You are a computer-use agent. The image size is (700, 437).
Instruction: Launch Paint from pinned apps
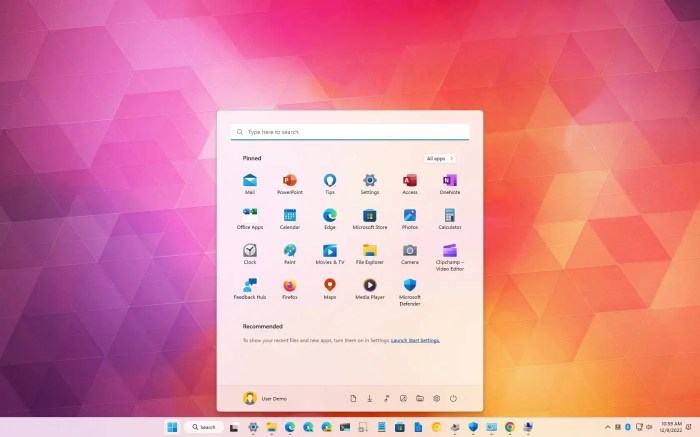(x=290, y=254)
